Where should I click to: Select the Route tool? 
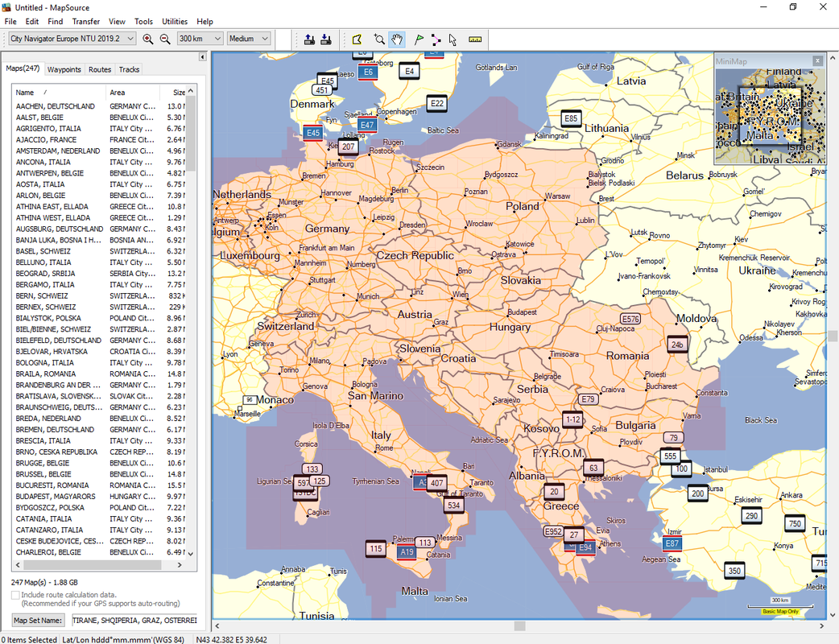point(436,39)
